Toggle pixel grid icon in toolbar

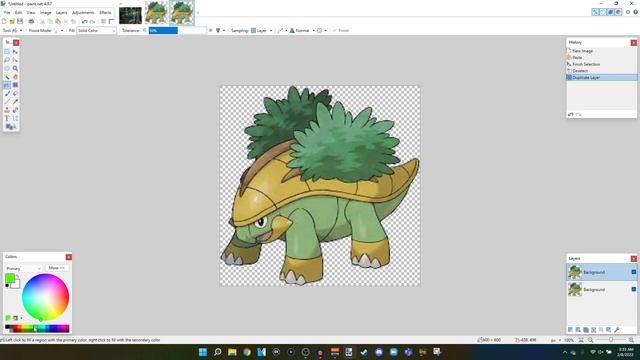(103, 21)
